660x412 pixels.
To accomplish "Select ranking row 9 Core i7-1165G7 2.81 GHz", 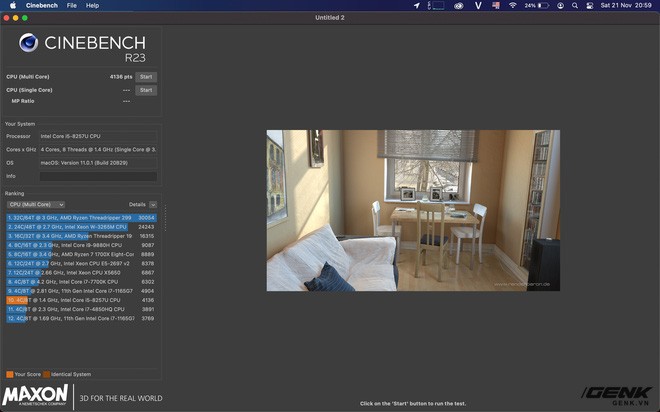I will (82, 291).
